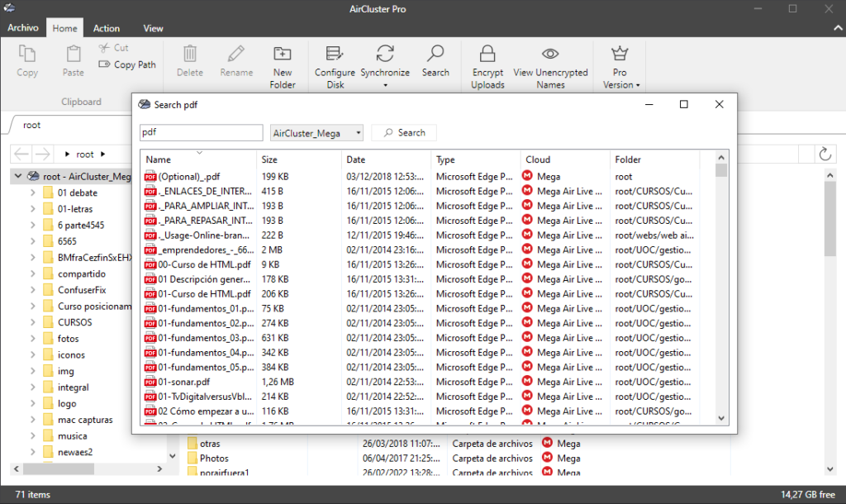Click Mega icon in Photos row behind dialog
Screen dimensions: 846x504
(x=548, y=458)
